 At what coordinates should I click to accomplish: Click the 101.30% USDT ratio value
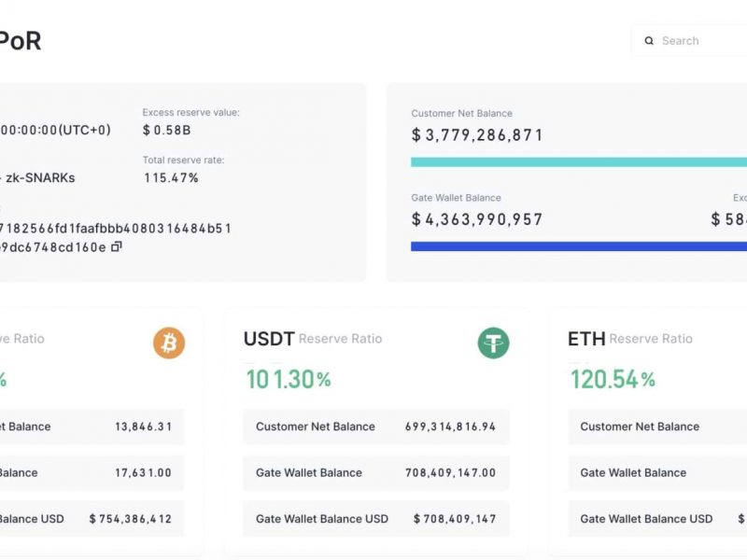pyautogui.click(x=288, y=379)
